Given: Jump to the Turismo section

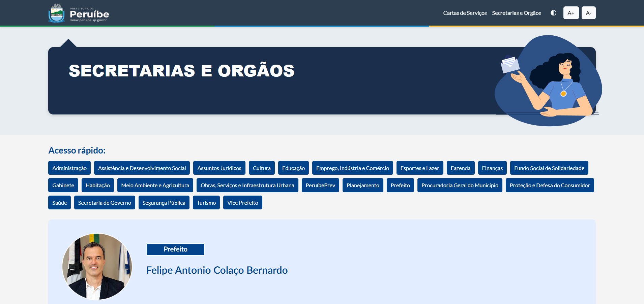Looking at the screenshot, I should click(206, 203).
